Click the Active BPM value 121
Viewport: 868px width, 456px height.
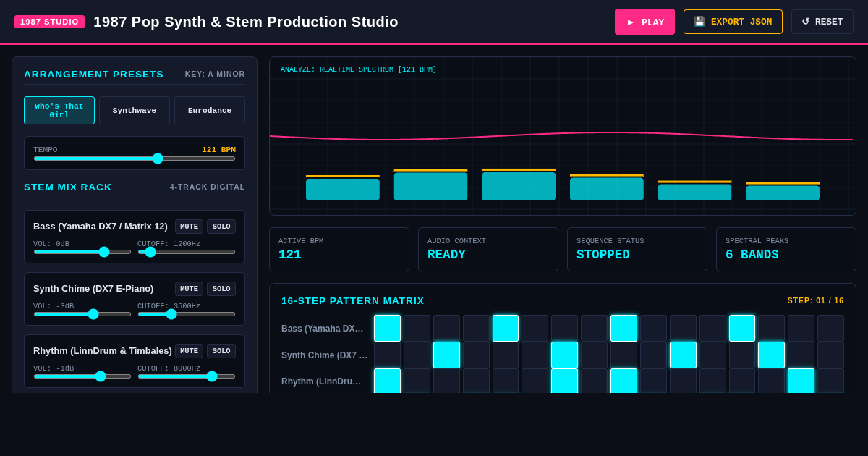point(290,255)
